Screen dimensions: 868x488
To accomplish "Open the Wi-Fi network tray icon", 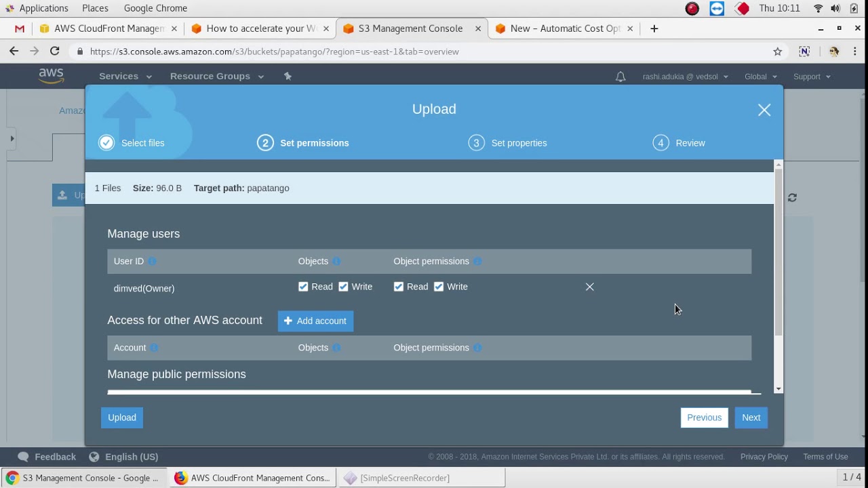I will 818,8.
